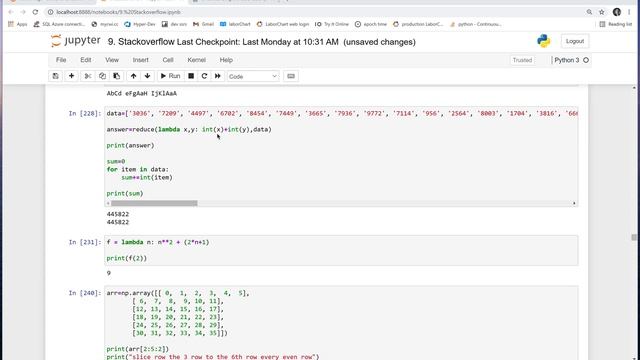The image size is (640, 360).
Task: Open the LaborChart web login bookmark
Action: [282, 24]
